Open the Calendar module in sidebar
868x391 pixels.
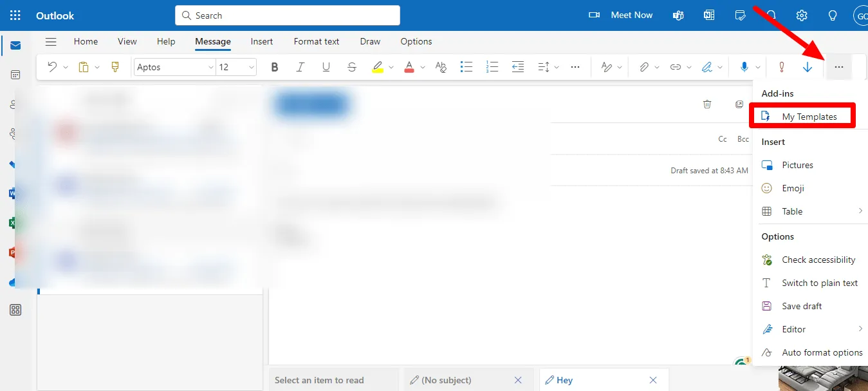15,75
